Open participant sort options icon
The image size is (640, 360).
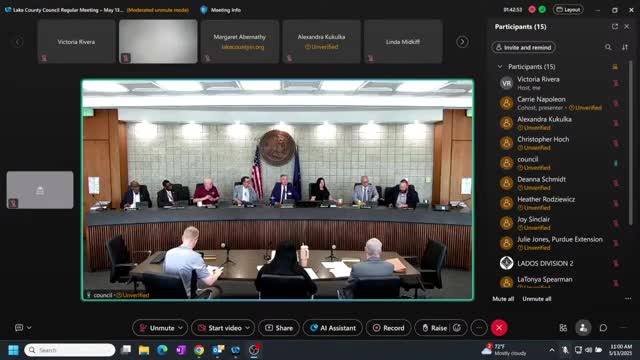(x=625, y=47)
